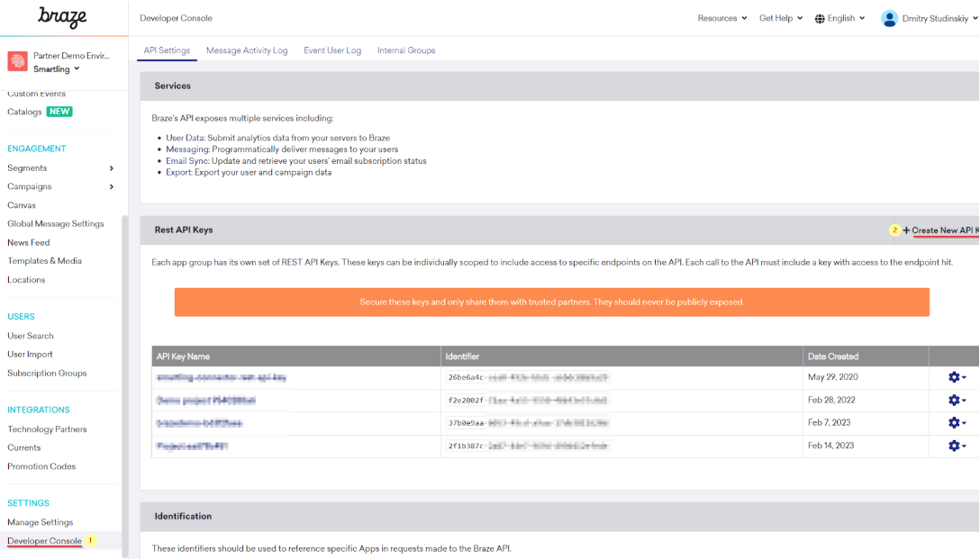Follow the User Data link
Viewport: 980px width, 559px height.
point(185,138)
